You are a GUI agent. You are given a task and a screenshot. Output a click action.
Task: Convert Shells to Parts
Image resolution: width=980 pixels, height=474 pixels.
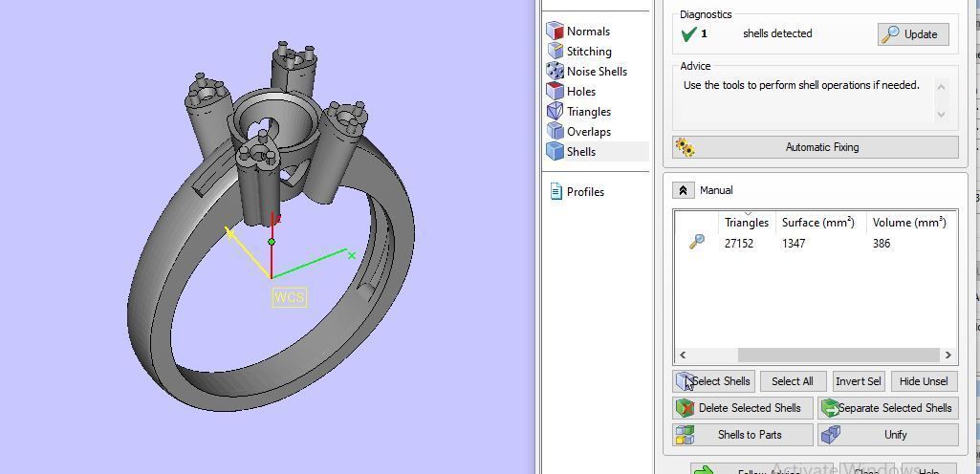click(x=743, y=435)
